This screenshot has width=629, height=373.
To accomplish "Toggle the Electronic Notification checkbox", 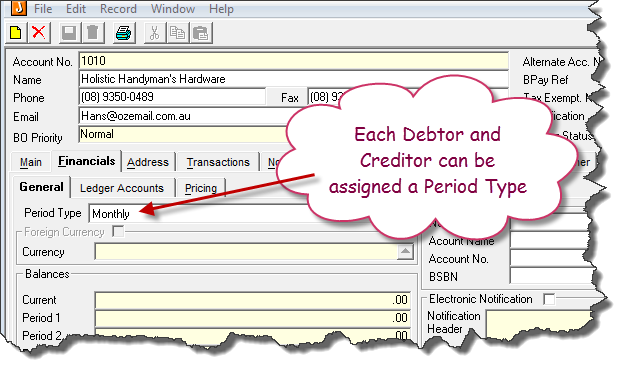I will pos(549,299).
